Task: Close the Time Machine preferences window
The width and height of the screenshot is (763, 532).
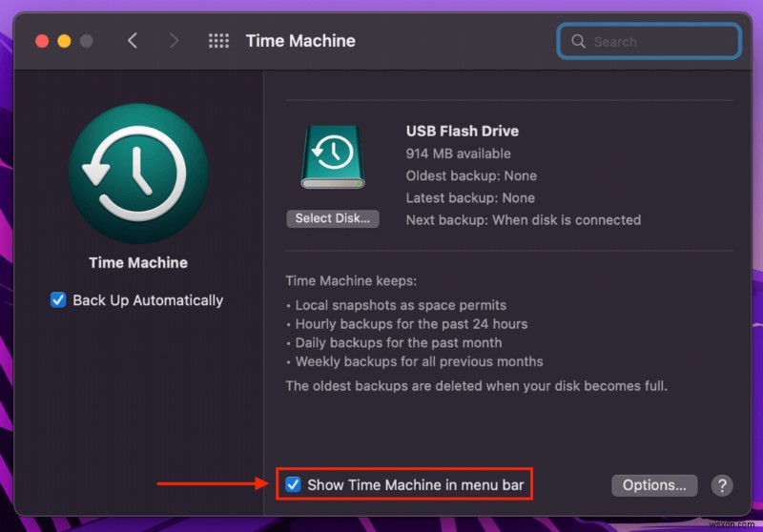Action: (42, 41)
